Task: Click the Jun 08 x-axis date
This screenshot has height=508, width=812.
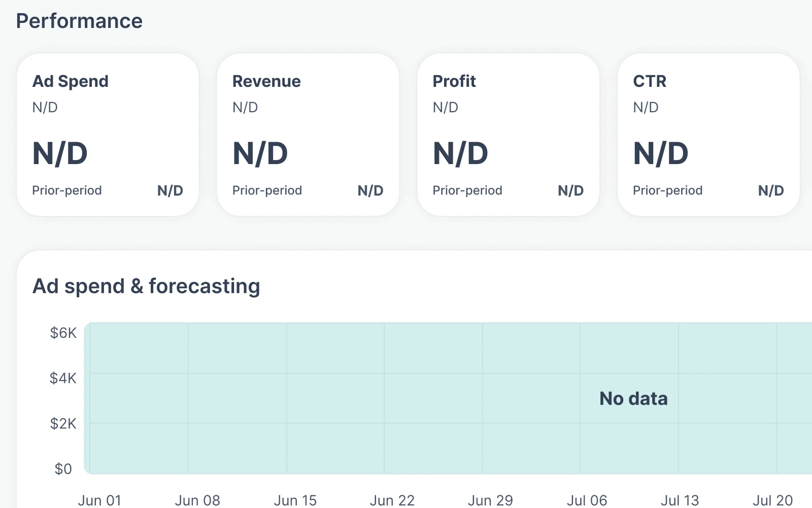Action: [x=197, y=501]
